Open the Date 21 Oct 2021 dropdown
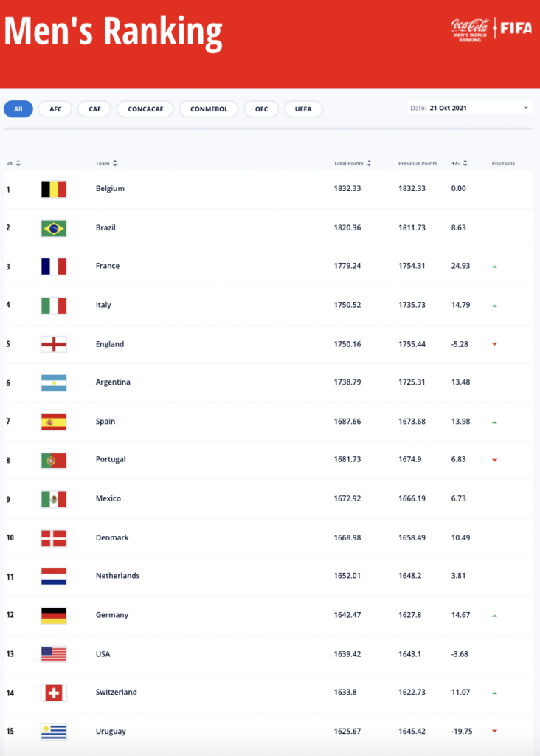This screenshot has width=540, height=756. pos(470,108)
